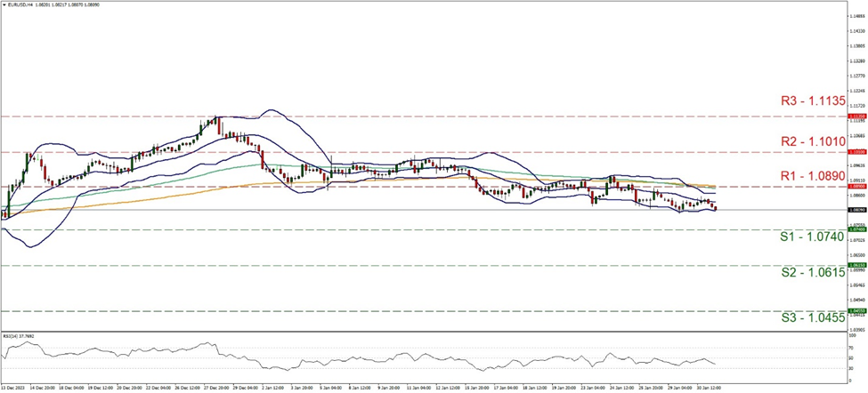Click the last candlestick at chart's right edge
The height and width of the screenshot is (393, 868).
(715, 207)
